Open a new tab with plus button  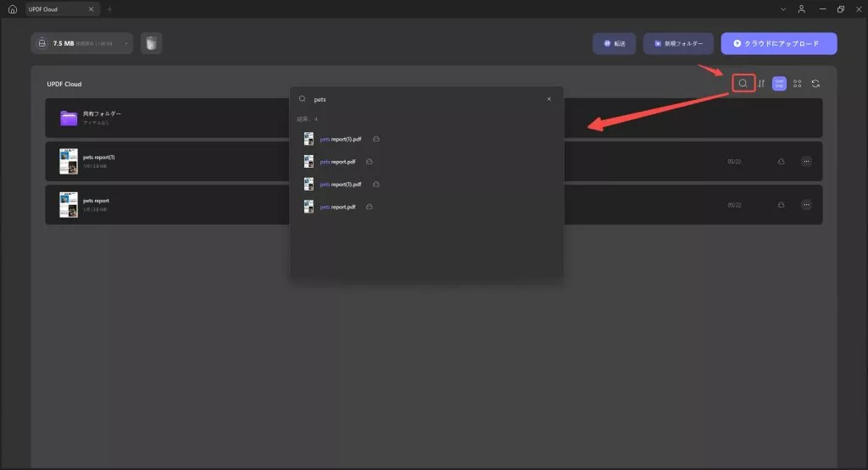(109, 8)
